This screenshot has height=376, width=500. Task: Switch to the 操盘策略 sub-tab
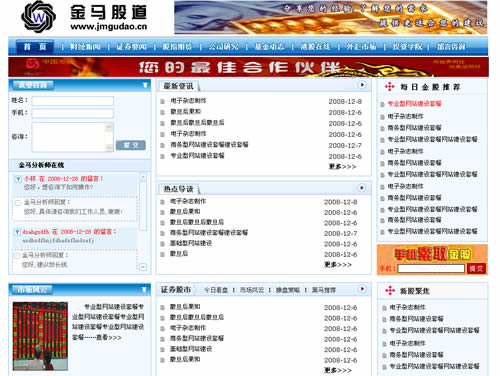pyautogui.click(x=288, y=290)
